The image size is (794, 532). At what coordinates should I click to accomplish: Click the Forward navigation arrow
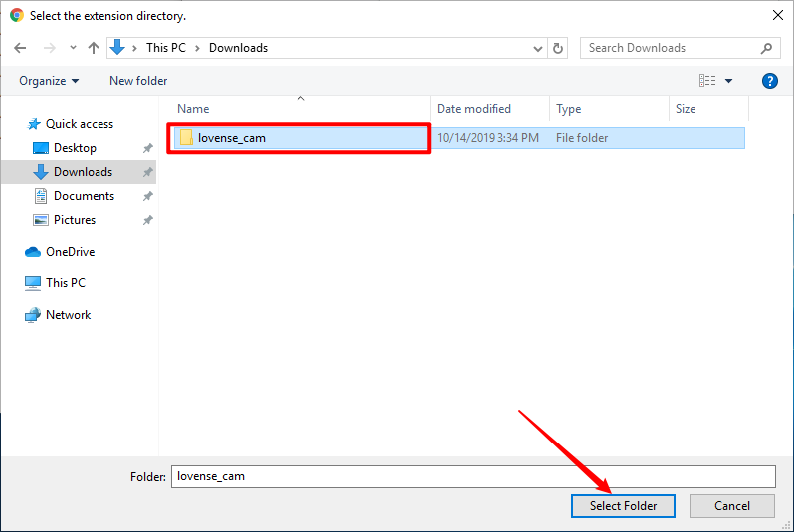pos(46,48)
